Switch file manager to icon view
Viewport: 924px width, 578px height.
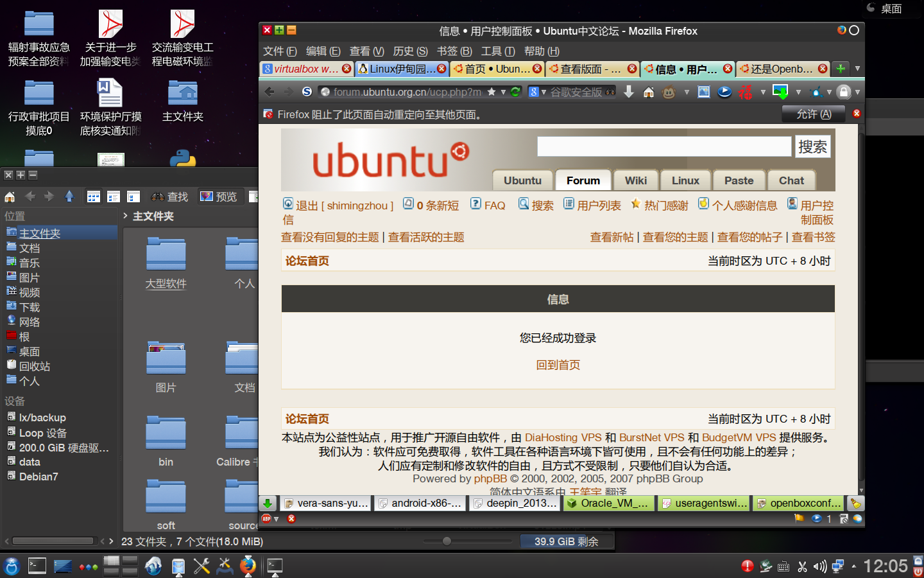(x=94, y=197)
